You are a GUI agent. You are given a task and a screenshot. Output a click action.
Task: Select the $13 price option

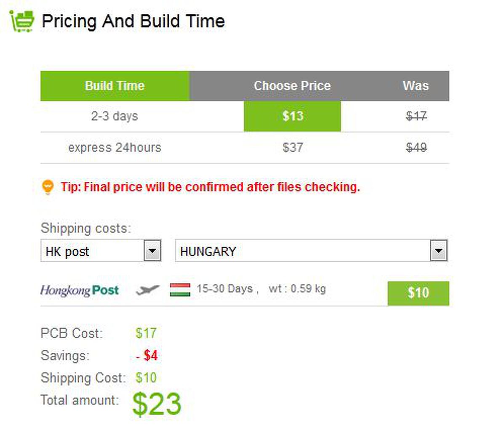[292, 116]
